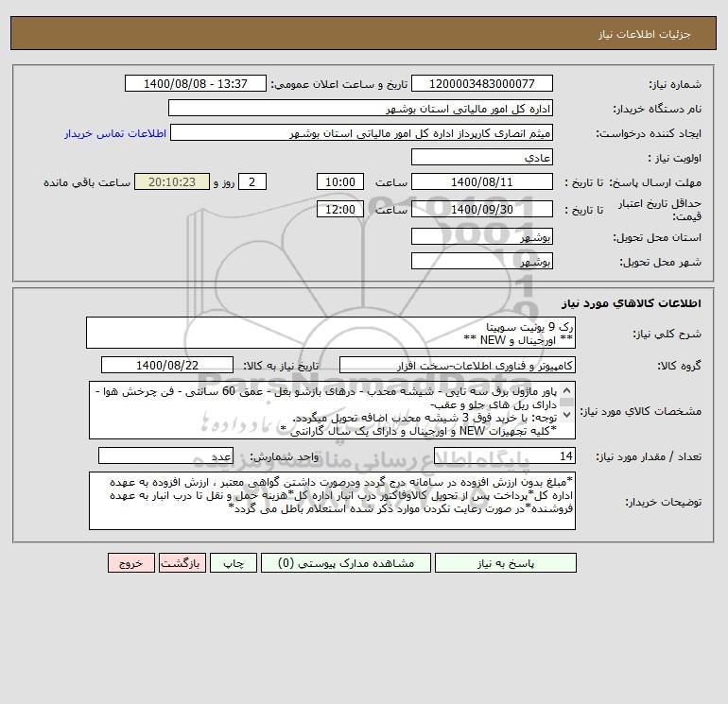Click the چاپ print button

click(234, 563)
